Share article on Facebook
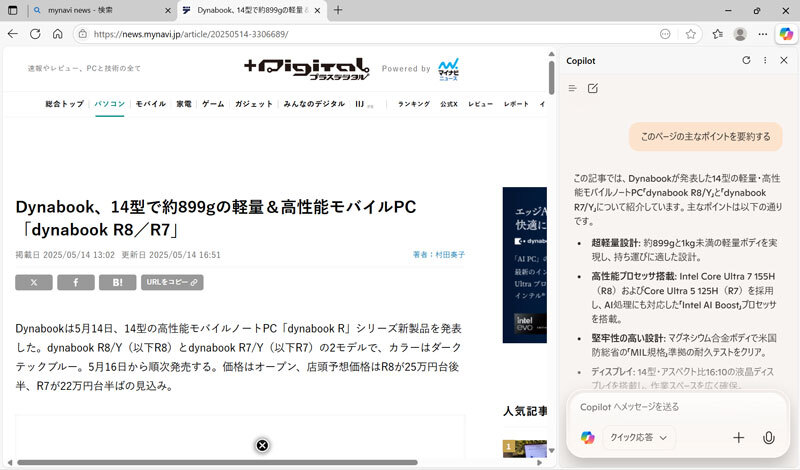Viewport: 800px width, 470px height. point(76,282)
